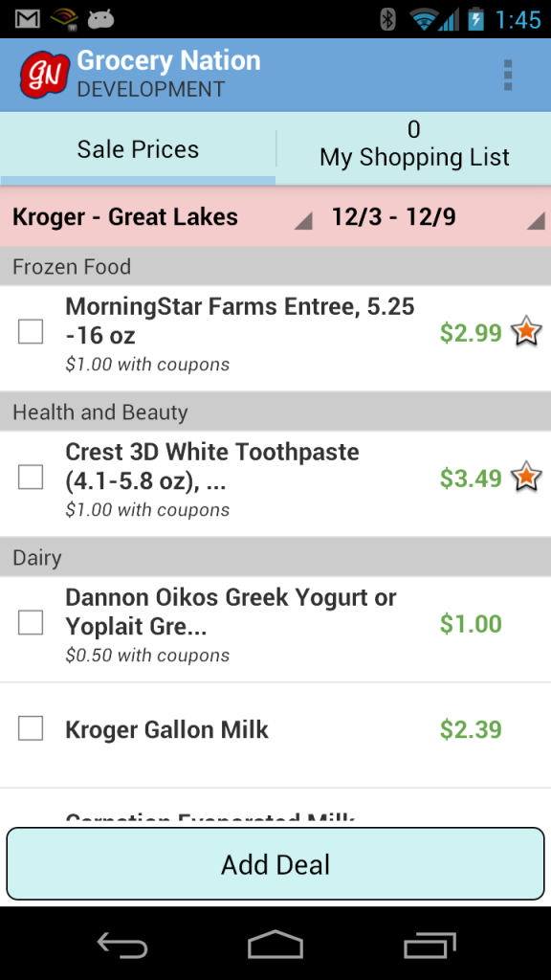This screenshot has height=980, width=551.
Task: Open the 12/3 - 12/9 date range dropdown
Action: pyautogui.click(x=436, y=217)
